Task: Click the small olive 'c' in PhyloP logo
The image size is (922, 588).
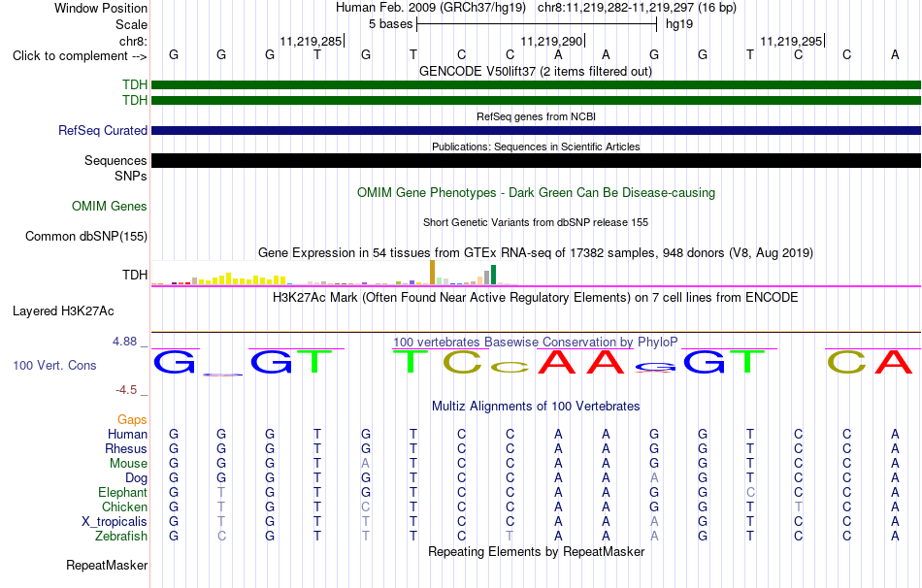Action: point(510,368)
